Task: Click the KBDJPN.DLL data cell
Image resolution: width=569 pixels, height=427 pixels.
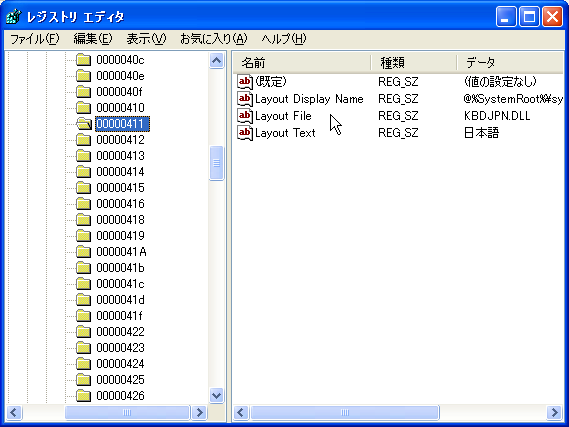Action: click(497, 116)
